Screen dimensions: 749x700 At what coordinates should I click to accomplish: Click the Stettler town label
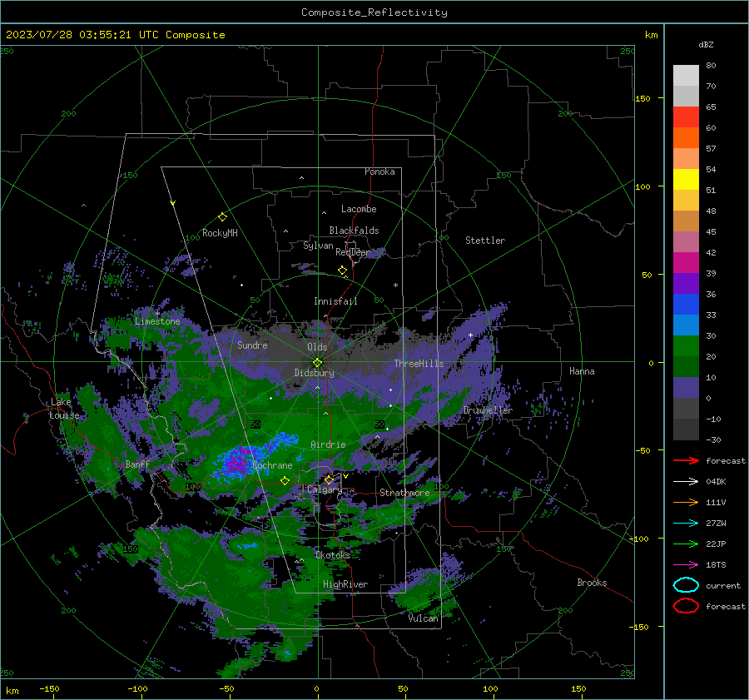point(485,241)
